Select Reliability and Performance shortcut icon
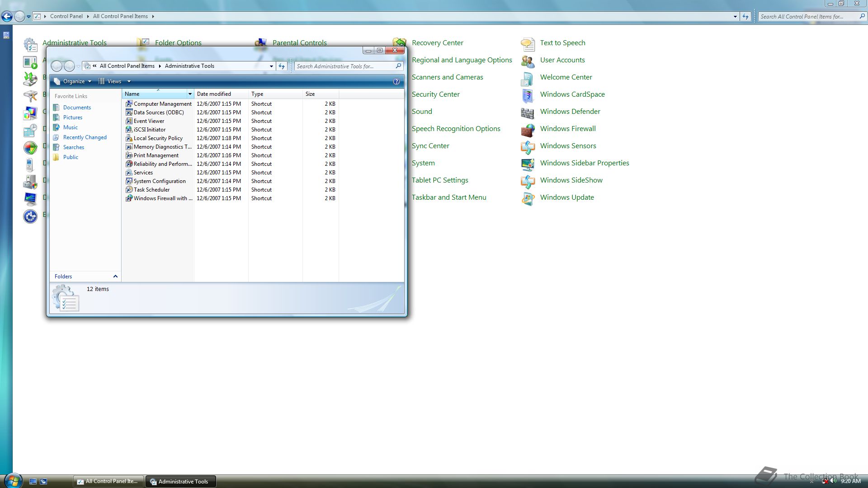This screenshot has width=868, height=488. coord(129,164)
